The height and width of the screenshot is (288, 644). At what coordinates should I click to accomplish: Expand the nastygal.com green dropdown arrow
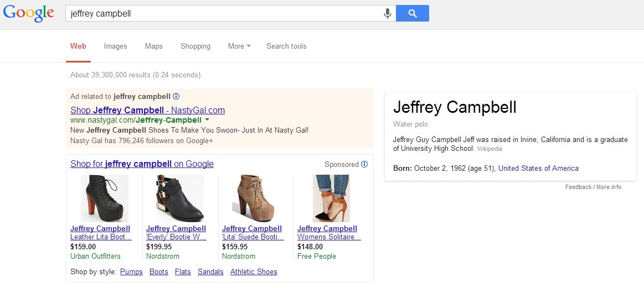coord(207,120)
